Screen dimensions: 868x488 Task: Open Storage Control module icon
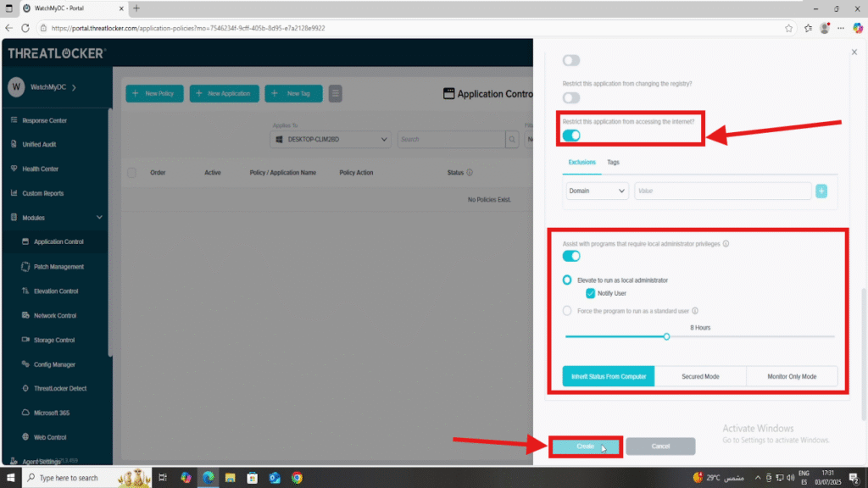pyautogui.click(x=25, y=339)
